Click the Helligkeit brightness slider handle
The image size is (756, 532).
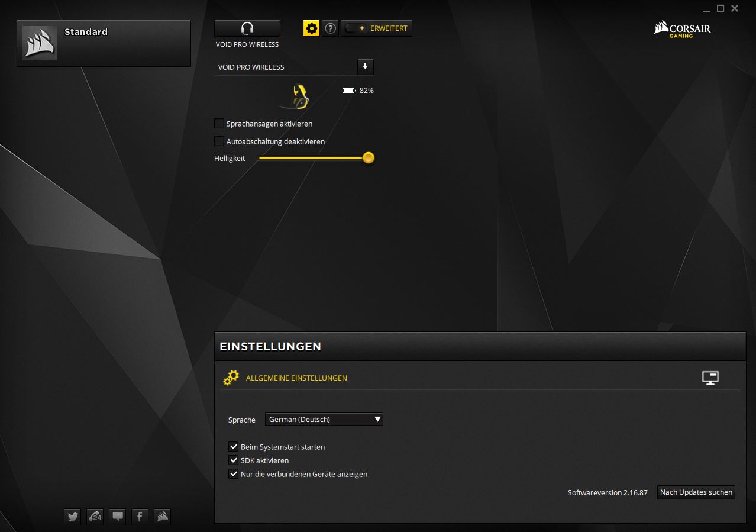[369, 158]
